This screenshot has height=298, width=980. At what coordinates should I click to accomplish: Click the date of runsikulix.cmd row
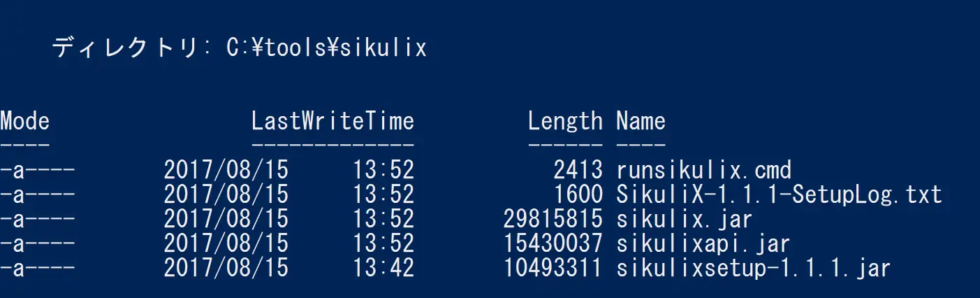coord(226,170)
